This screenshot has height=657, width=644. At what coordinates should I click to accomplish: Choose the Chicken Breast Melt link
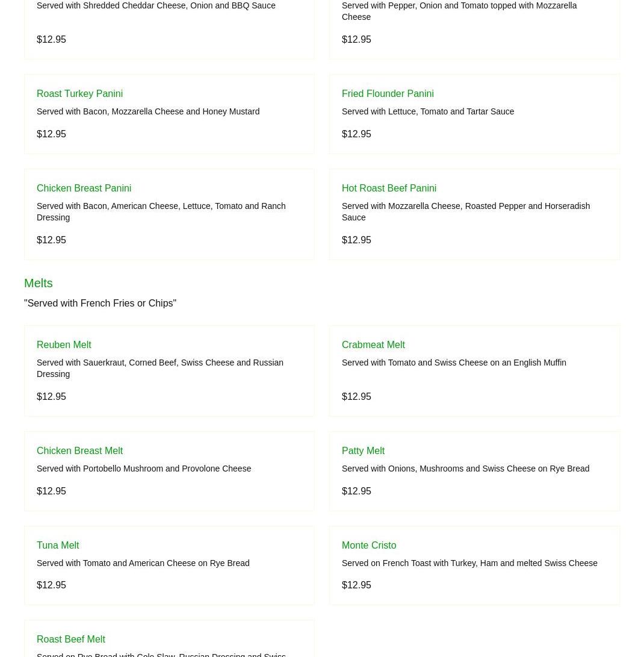pyautogui.click(x=79, y=451)
